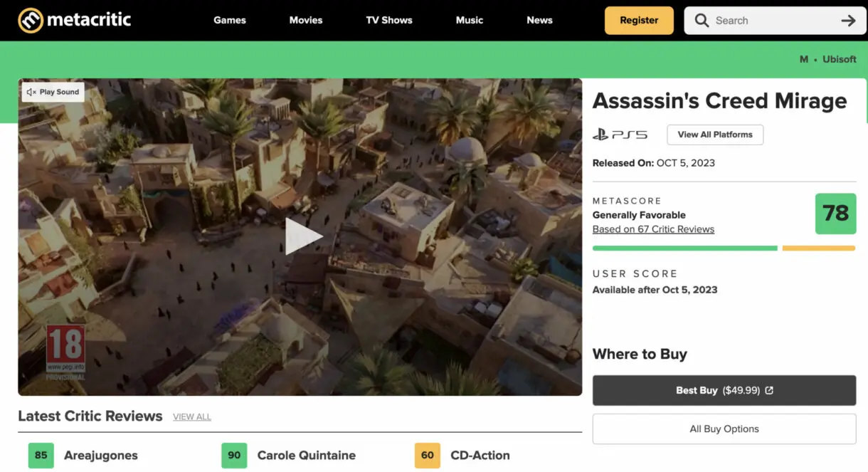Screen dimensions: 868x472
Task: Click View All Platforms button
Action: (715, 135)
